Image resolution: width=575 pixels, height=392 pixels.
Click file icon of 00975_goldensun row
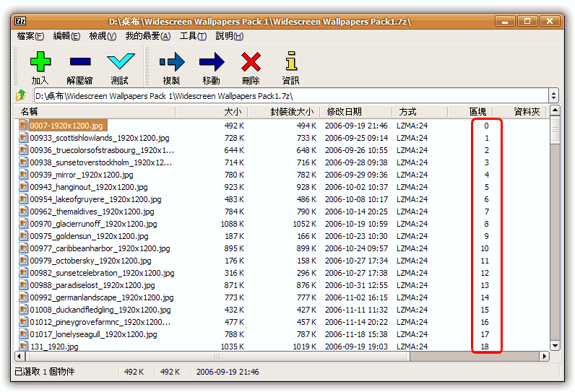[x=23, y=236]
